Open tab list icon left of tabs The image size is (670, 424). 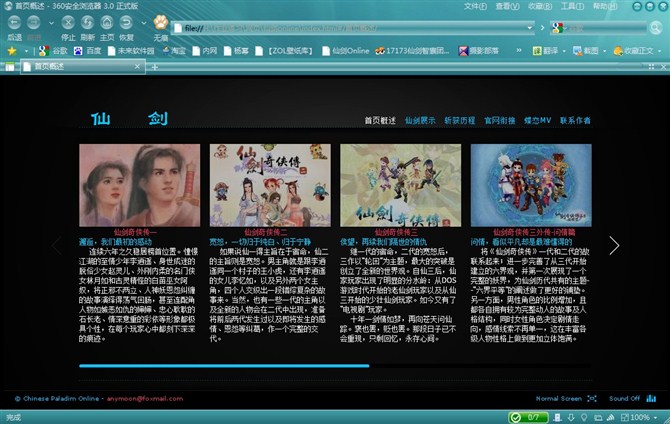coord(9,67)
